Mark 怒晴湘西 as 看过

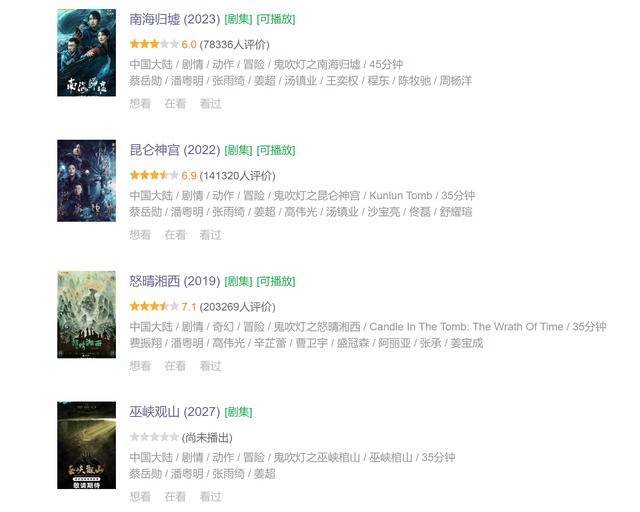[211, 366]
